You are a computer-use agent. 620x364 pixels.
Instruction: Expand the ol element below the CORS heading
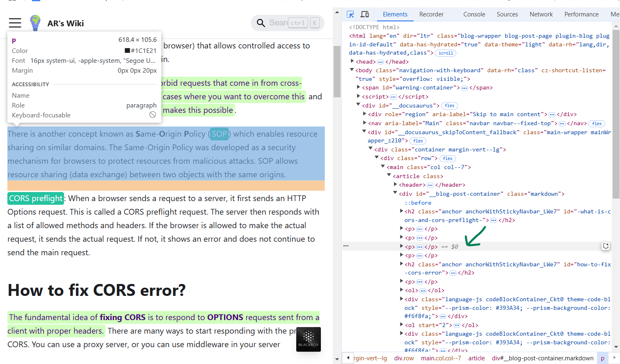(x=401, y=290)
